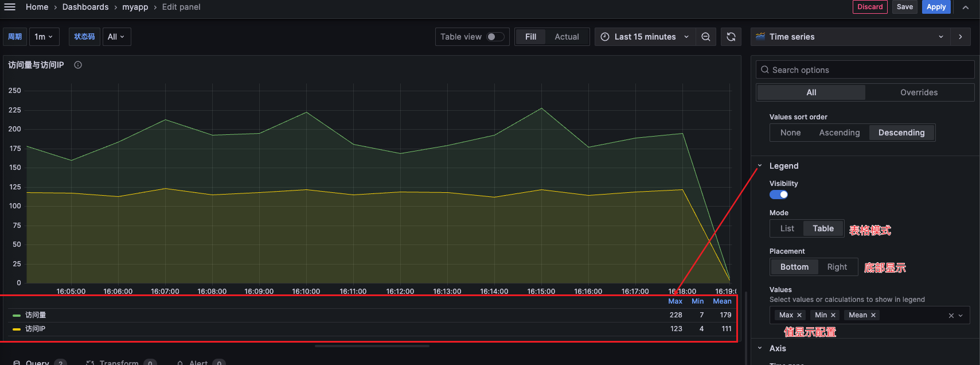The height and width of the screenshot is (365, 980).
Task: Open the Last 15 minutes time picker
Action: tap(645, 37)
